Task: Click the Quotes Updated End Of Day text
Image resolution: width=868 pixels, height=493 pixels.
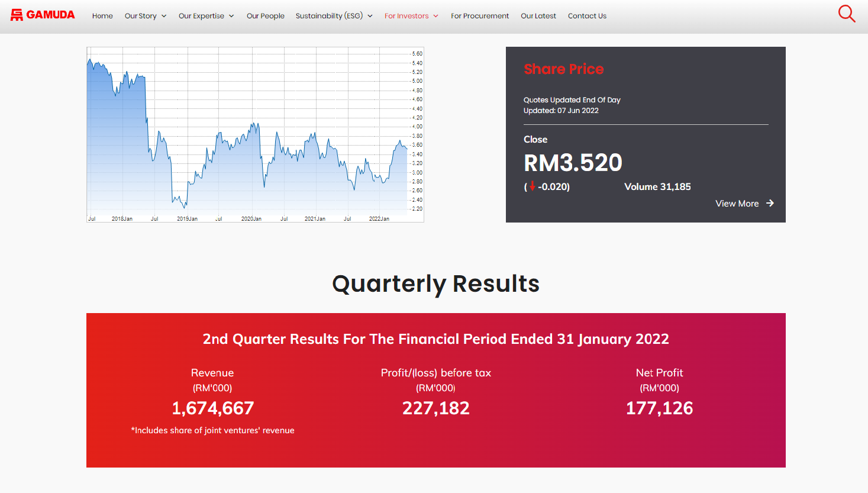Action: pos(572,100)
